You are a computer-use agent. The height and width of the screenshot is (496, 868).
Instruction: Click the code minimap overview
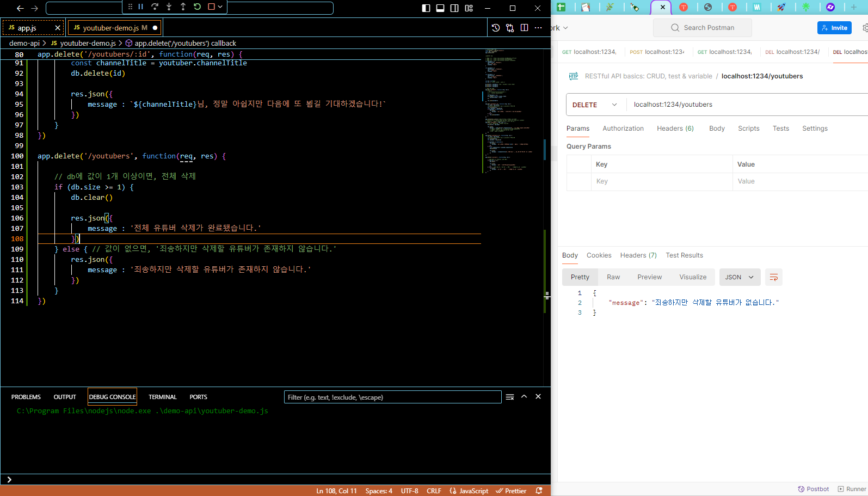point(511,111)
